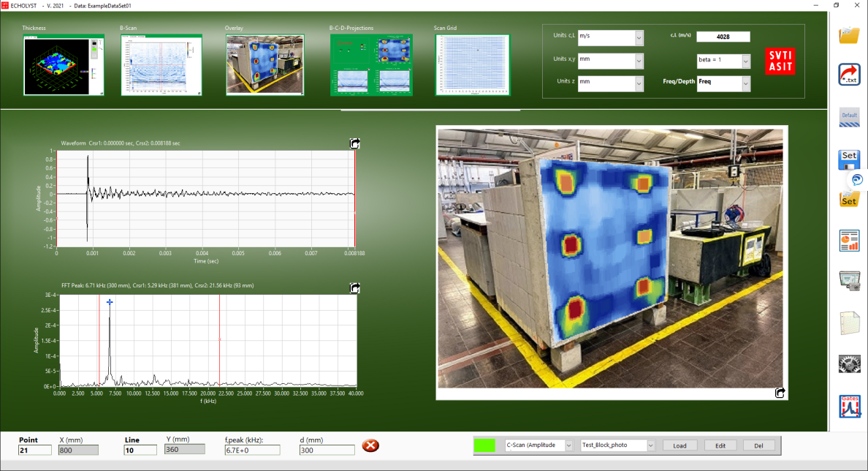Screen dimensions: 868x471
Task: Click the Default settings icon
Action: click(849, 117)
